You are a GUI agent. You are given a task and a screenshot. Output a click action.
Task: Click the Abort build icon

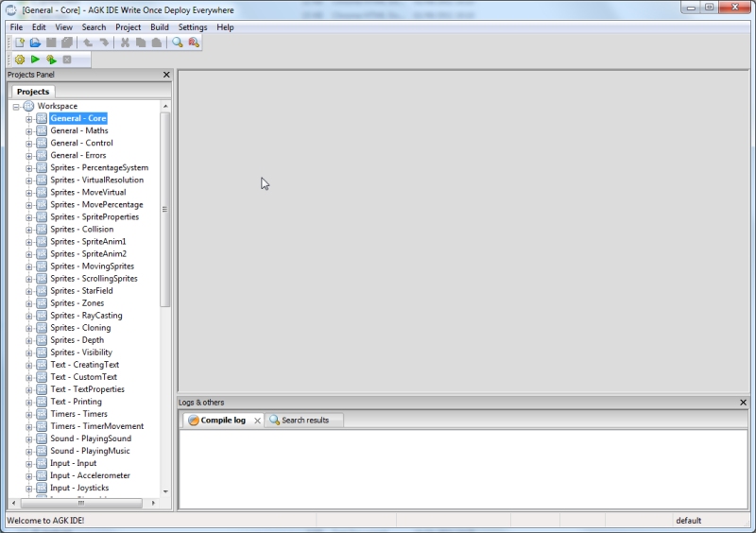[67, 60]
